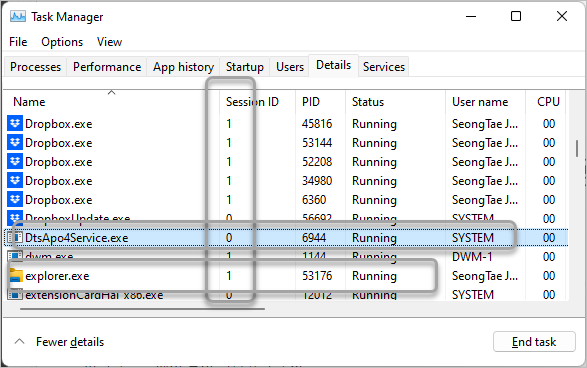Open the Options menu

(x=62, y=42)
